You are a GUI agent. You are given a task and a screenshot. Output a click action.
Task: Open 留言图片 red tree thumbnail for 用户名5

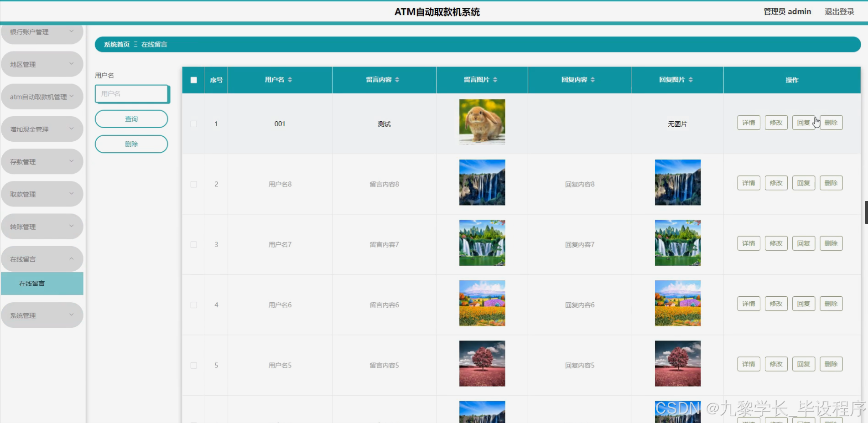pyautogui.click(x=482, y=364)
